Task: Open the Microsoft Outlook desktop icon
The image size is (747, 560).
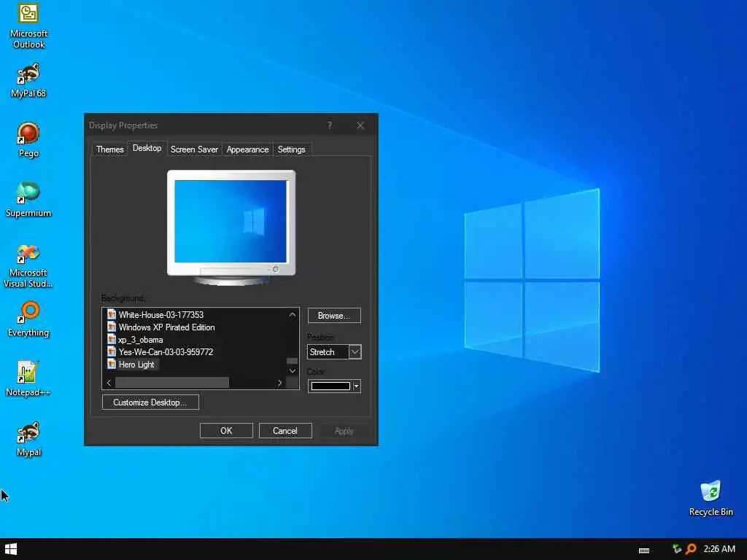Action: (x=28, y=26)
